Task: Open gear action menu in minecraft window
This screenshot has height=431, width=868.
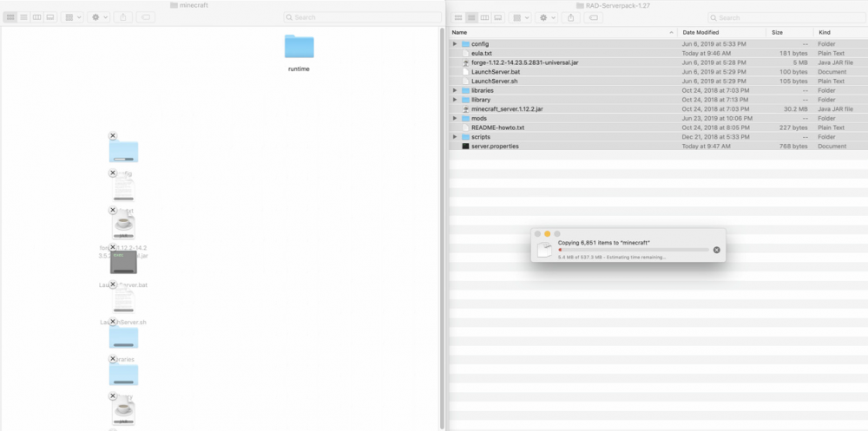Action: (x=99, y=17)
